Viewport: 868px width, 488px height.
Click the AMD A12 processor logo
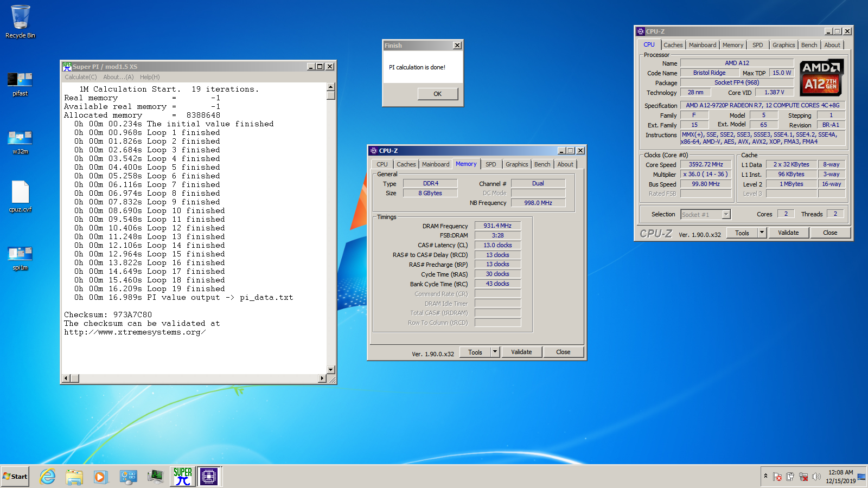(822, 78)
